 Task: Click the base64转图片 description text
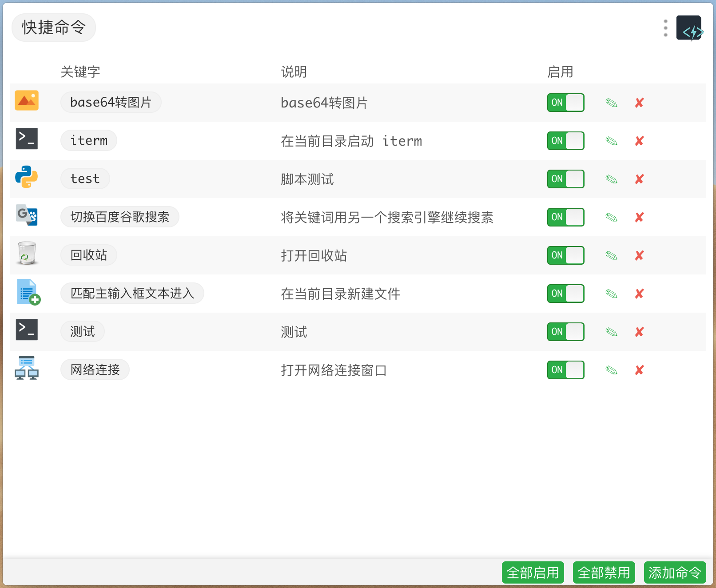point(324,103)
